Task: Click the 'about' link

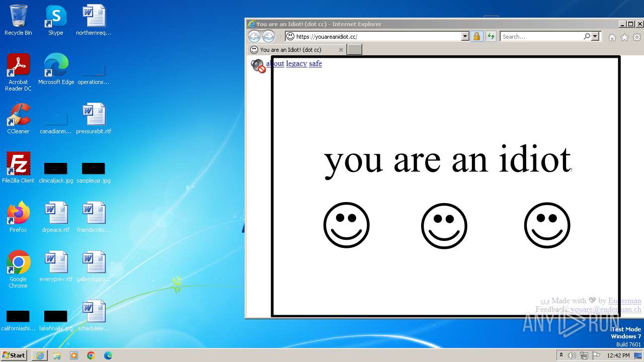Action: 275,63
